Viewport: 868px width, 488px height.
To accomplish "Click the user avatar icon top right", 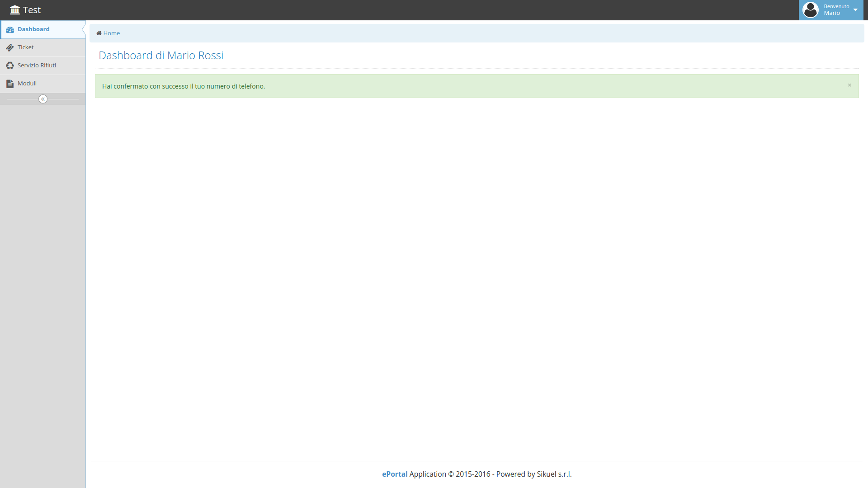I will coord(811,10).
